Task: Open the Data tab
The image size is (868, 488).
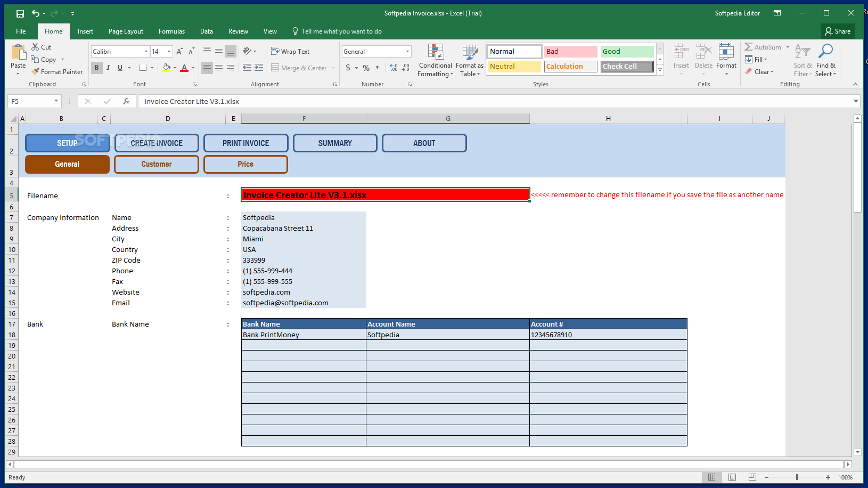Action: pyautogui.click(x=207, y=31)
